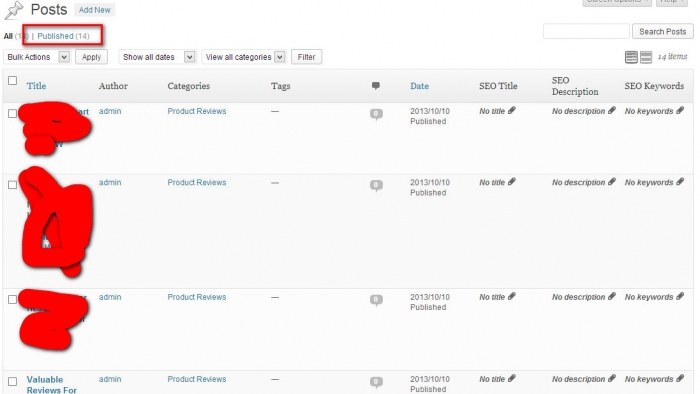Show the Published posts filter
The image size is (700, 394).
63,36
